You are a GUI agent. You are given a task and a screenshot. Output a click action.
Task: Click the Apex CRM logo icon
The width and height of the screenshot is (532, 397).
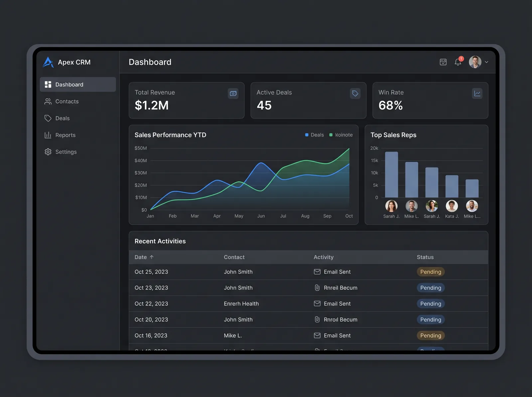tap(48, 62)
